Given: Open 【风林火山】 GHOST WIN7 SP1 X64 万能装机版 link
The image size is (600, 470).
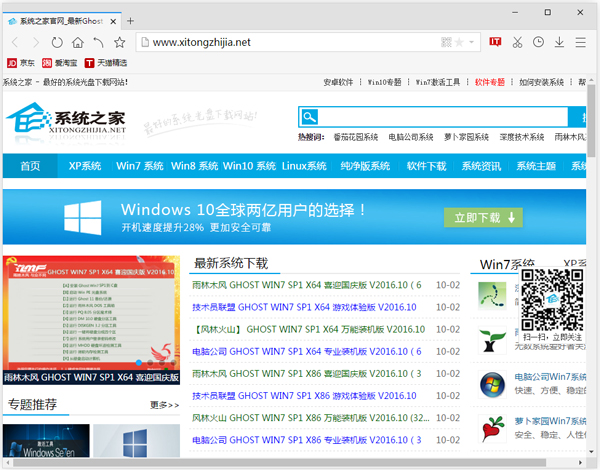Looking at the screenshot, I should coord(308,330).
